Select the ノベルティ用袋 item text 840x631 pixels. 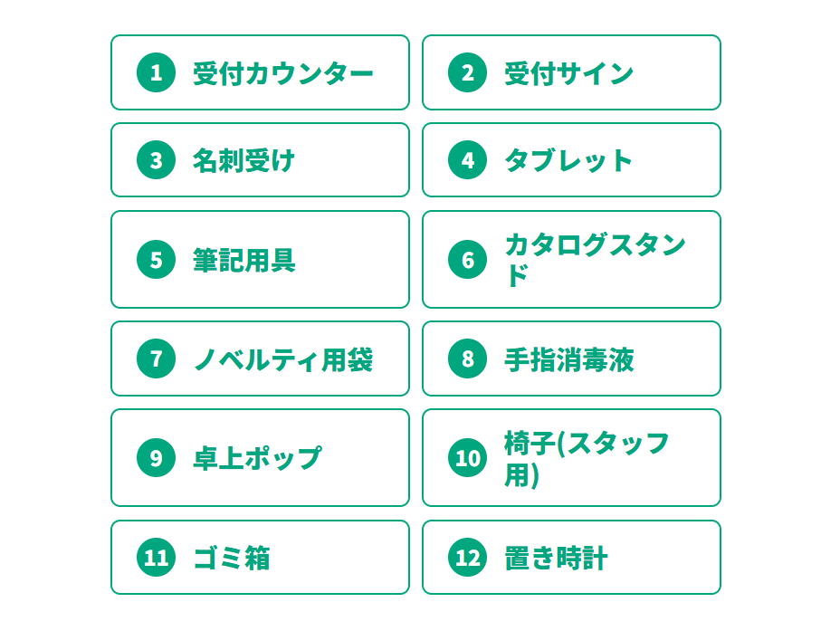tap(282, 359)
